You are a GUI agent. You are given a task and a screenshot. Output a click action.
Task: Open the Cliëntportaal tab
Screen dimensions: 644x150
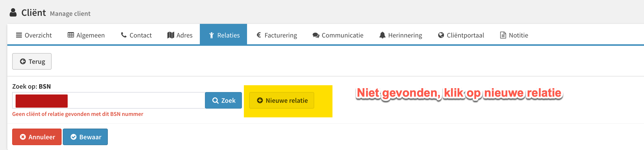[461, 35]
